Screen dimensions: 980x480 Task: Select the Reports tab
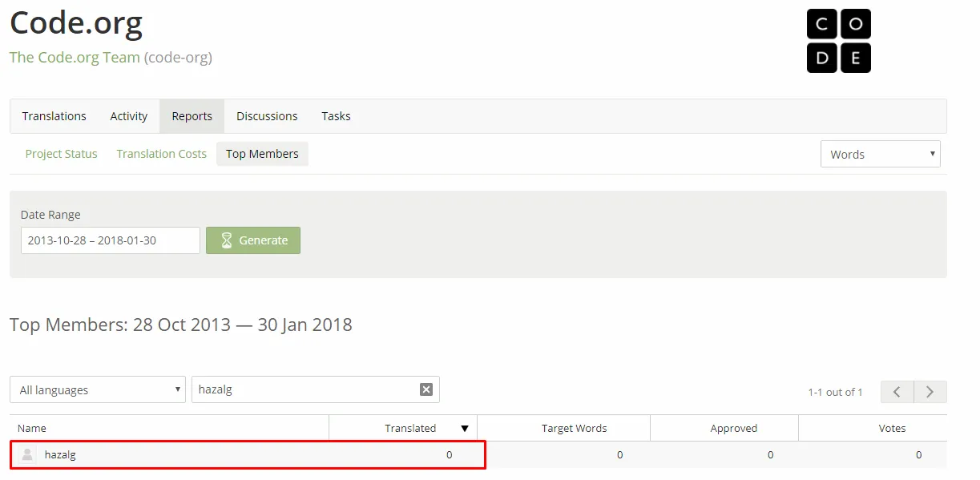coord(192,116)
